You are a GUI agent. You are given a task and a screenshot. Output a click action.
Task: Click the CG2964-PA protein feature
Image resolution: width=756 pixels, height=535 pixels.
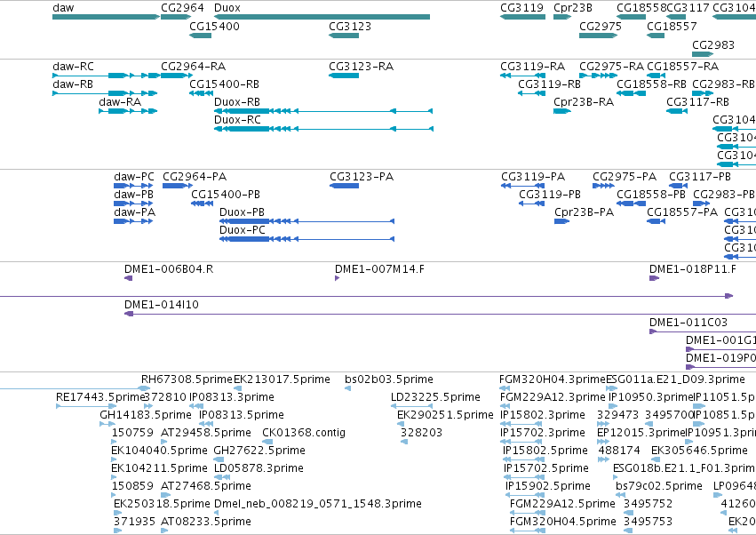coord(178,185)
